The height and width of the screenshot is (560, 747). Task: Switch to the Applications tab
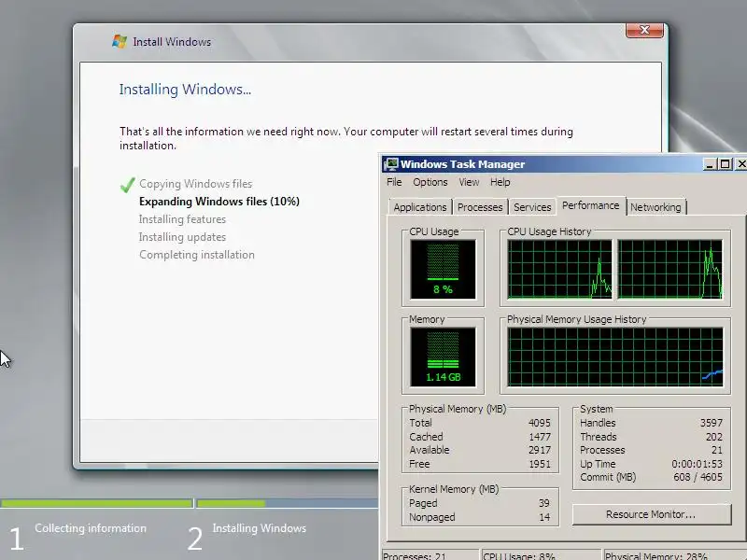point(419,207)
